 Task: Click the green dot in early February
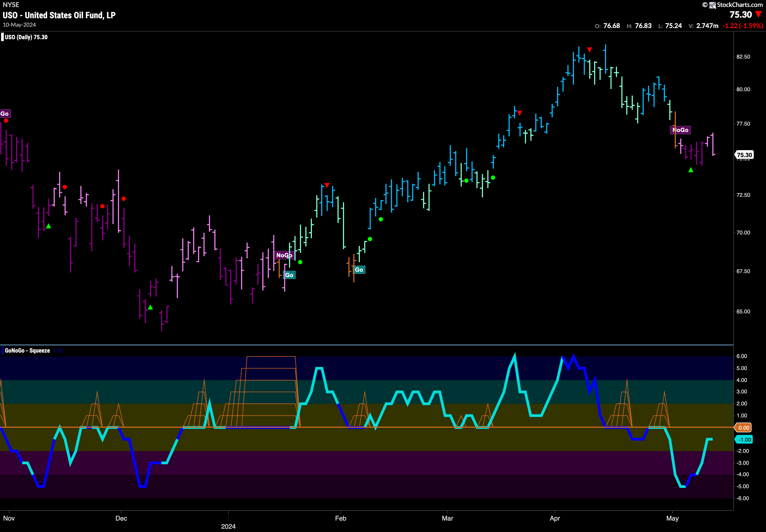(x=370, y=239)
